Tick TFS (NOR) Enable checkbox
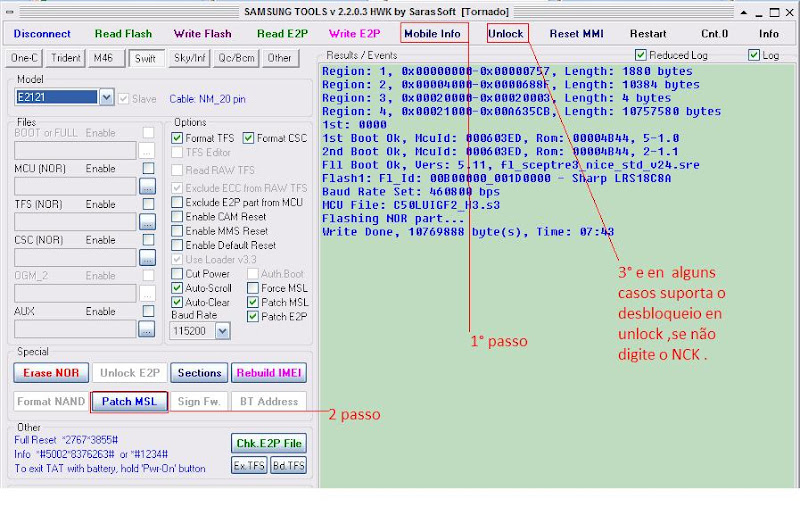 pos(148,204)
